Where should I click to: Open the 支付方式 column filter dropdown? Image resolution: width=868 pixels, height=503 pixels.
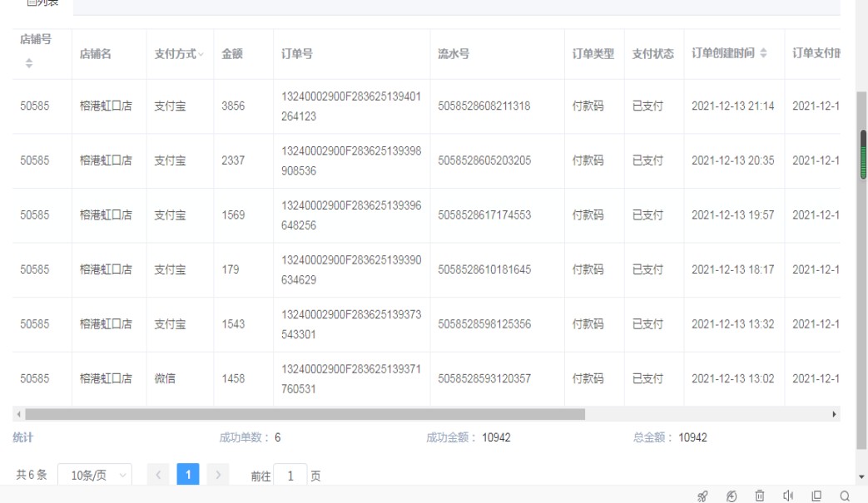[201, 55]
